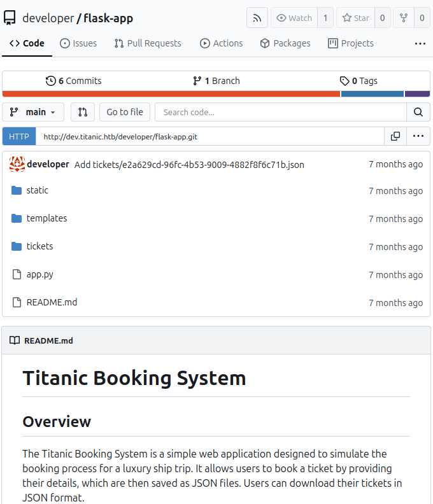Click the developer avatar image
Viewport: 433px width, 504px height.
[x=17, y=164]
